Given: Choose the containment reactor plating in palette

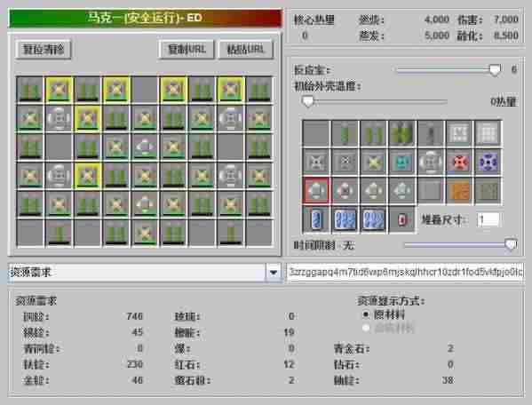Looking at the screenshot, I should point(488,191).
